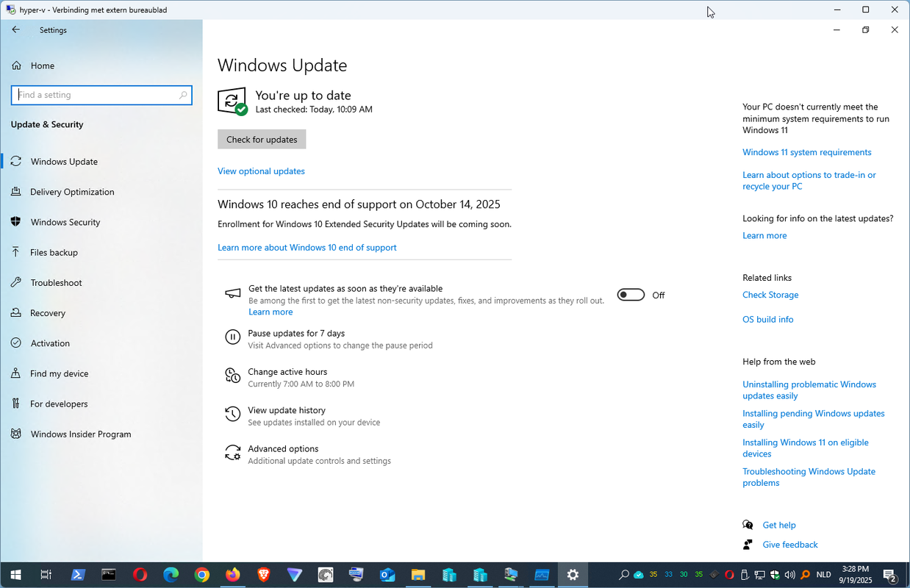
Task: Open Change active hours option
Action: pyautogui.click(x=287, y=372)
